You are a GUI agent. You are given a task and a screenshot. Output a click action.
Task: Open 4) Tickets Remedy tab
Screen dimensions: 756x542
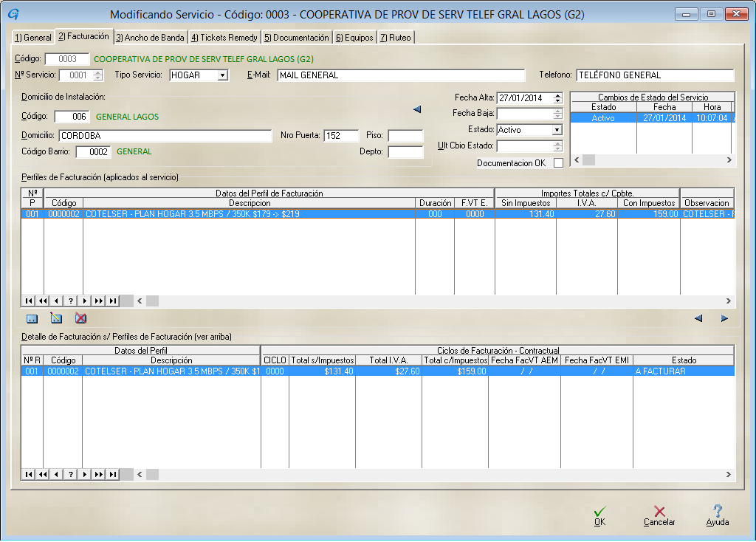point(224,38)
